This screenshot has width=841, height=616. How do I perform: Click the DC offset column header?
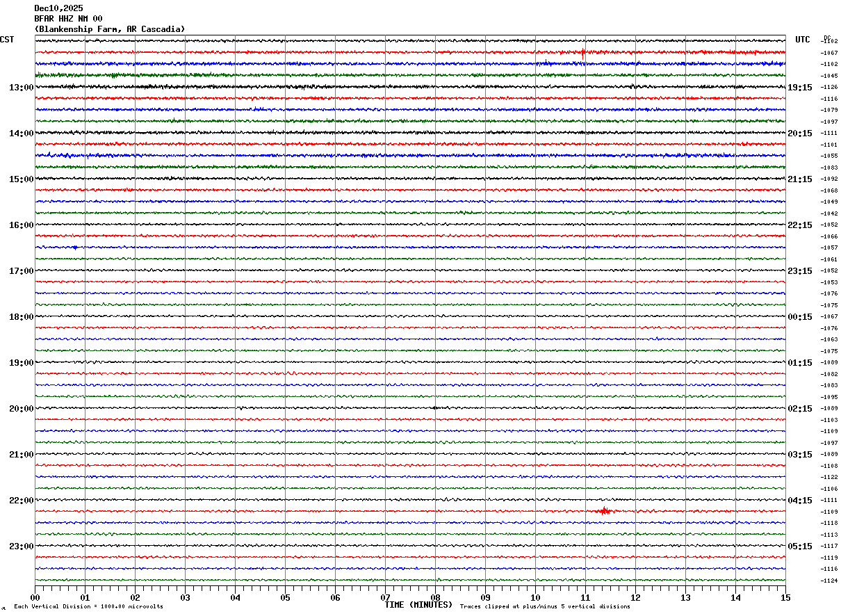click(827, 38)
